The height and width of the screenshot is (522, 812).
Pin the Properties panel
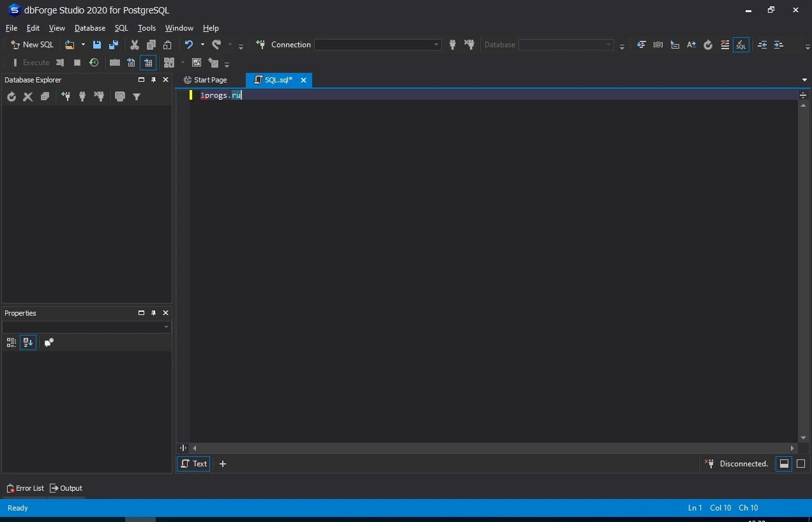point(153,313)
